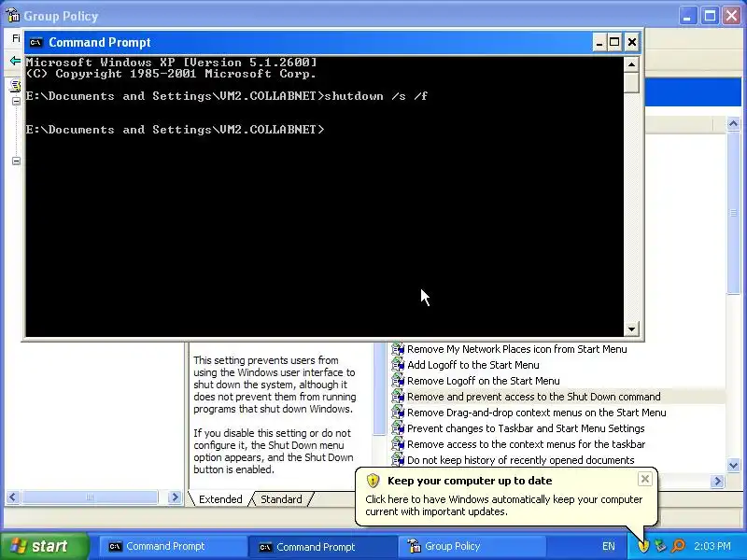Collapse the lower tree node in Group Policy
This screenshot has height=560, width=747.
coord(16,161)
